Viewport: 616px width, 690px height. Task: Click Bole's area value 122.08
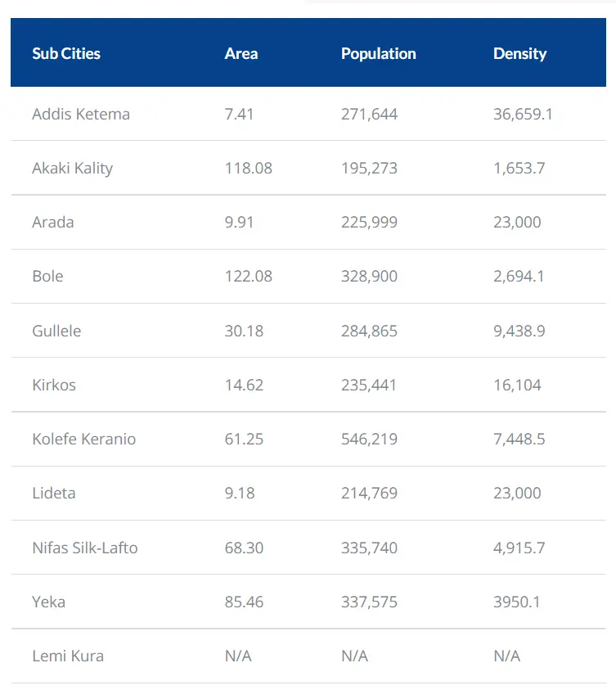pyautogui.click(x=249, y=276)
